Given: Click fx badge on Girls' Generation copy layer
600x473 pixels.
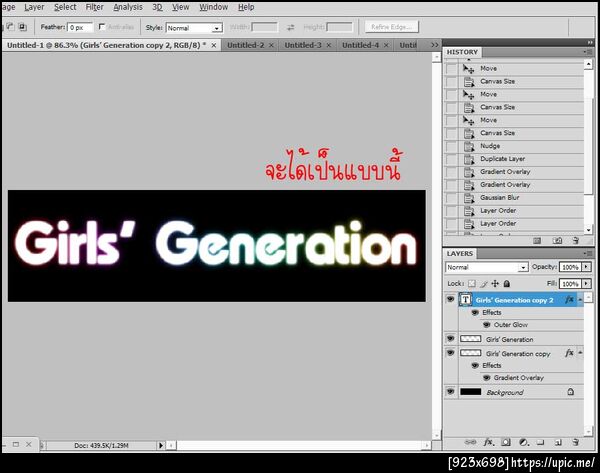Looking at the screenshot, I should [x=570, y=353].
